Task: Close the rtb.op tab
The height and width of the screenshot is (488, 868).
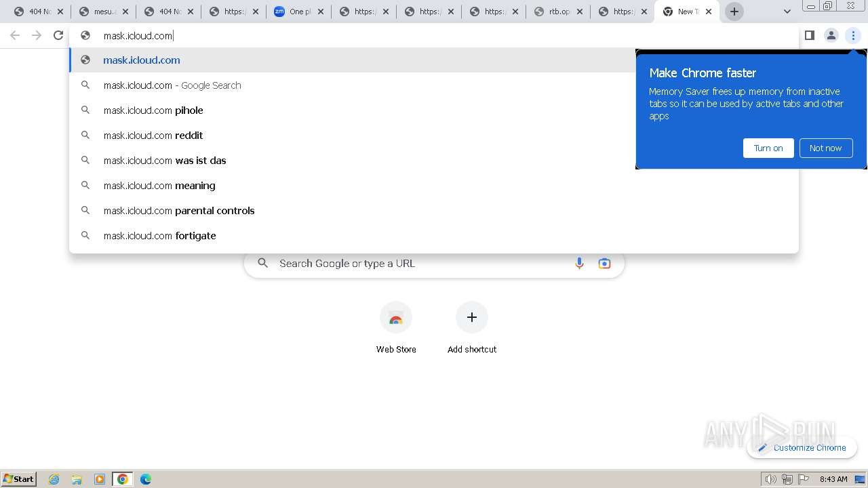Action: click(x=580, y=12)
